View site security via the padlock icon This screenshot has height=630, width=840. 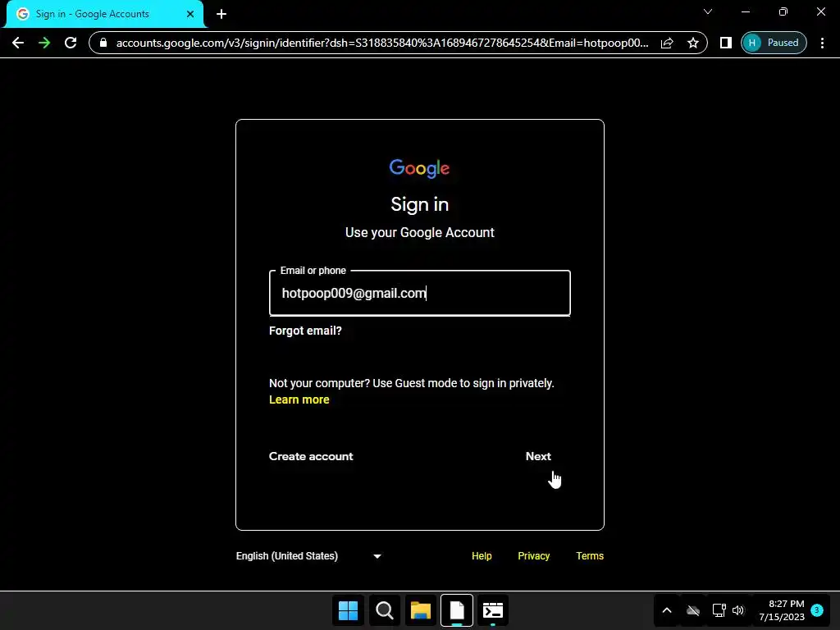coord(103,43)
